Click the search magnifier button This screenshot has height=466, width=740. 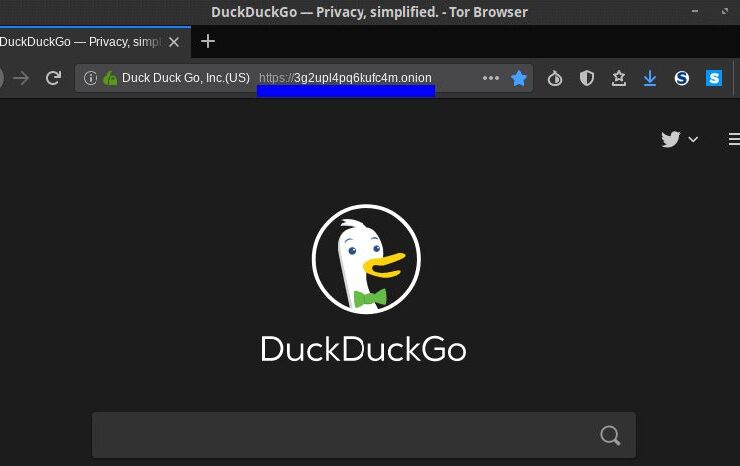coord(610,435)
